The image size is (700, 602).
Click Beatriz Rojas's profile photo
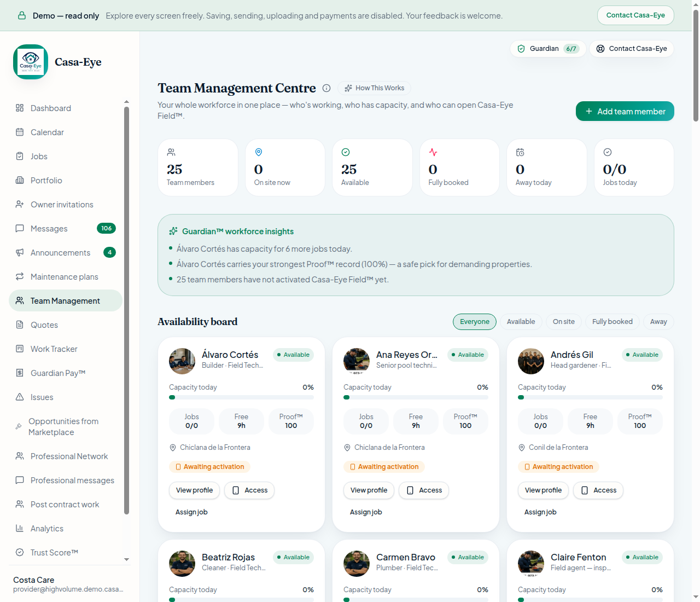182,564
